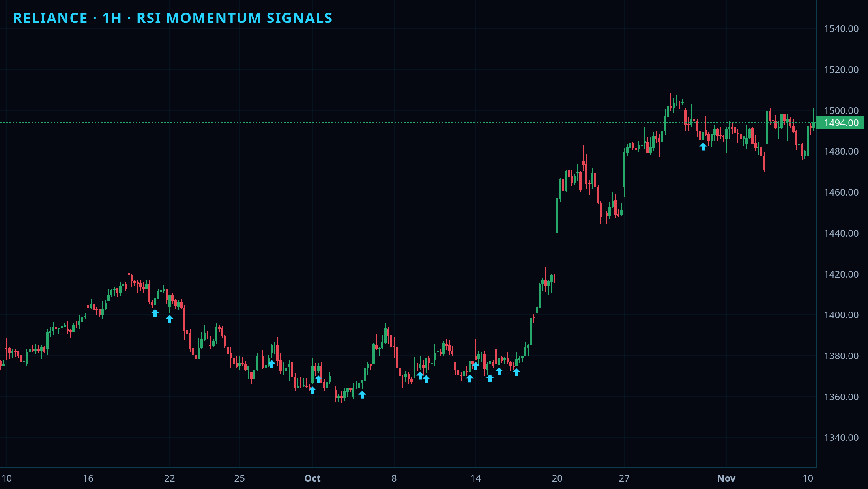Click the 1520.00 price axis label
Viewport: 868px width, 489px height.
tap(841, 70)
